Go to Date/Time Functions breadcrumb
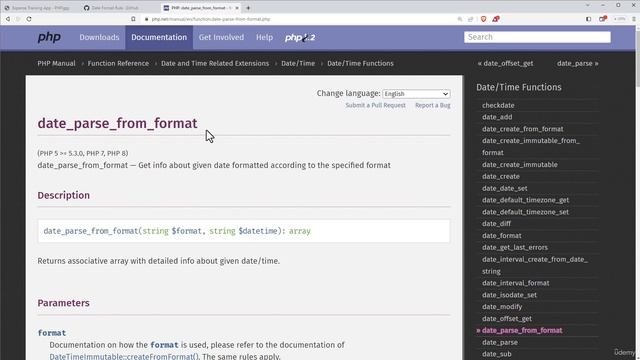This screenshot has width=640, height=360. [360, 63]
